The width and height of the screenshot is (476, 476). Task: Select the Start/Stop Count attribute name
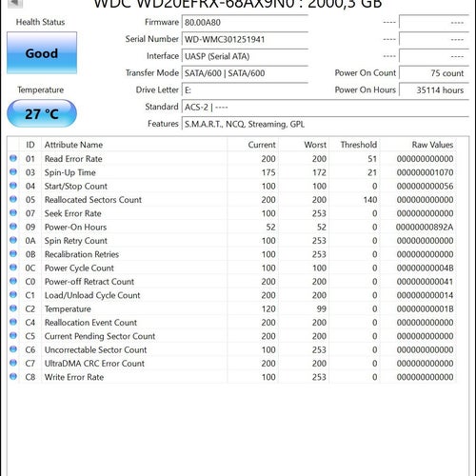point(76,186)
